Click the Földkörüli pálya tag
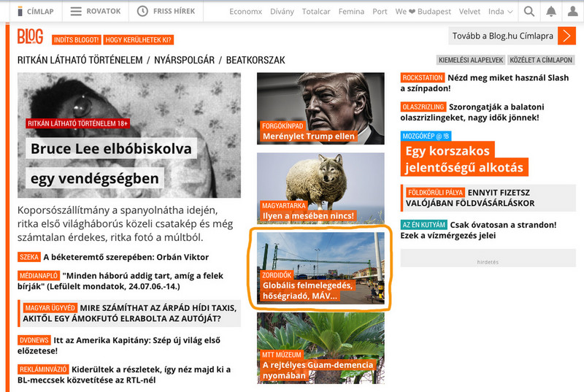This screenshot has width=584, height=392. pos(435,193)
